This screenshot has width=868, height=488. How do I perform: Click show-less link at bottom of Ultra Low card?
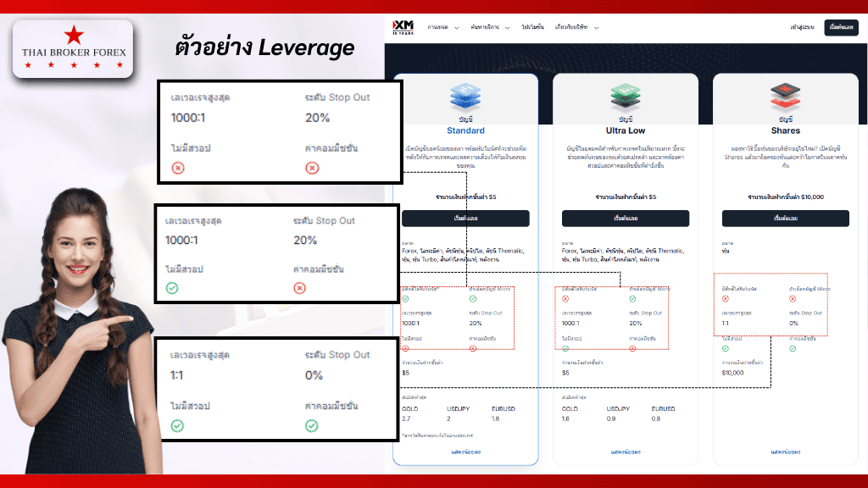pos(626,452)
